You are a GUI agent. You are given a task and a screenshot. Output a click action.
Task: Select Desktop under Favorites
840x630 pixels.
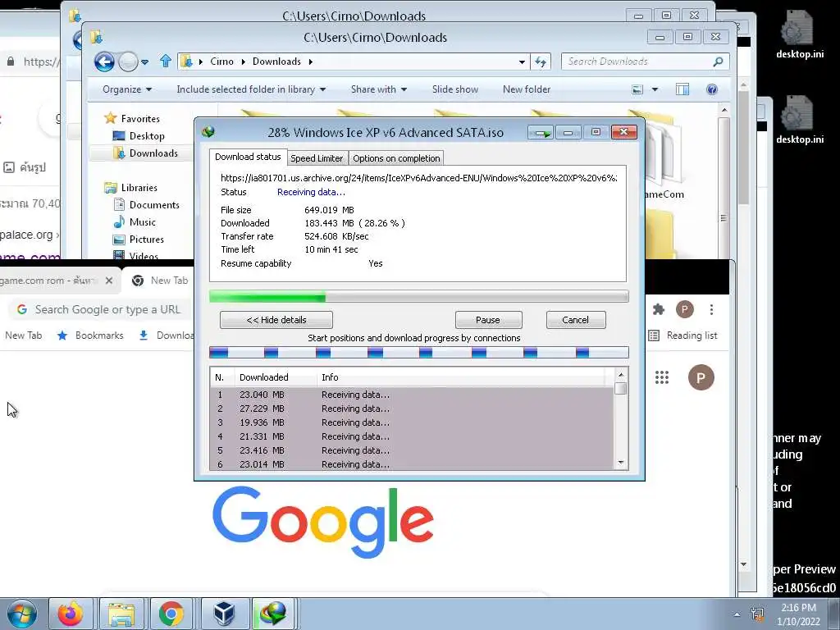click(x=147, y=136)
